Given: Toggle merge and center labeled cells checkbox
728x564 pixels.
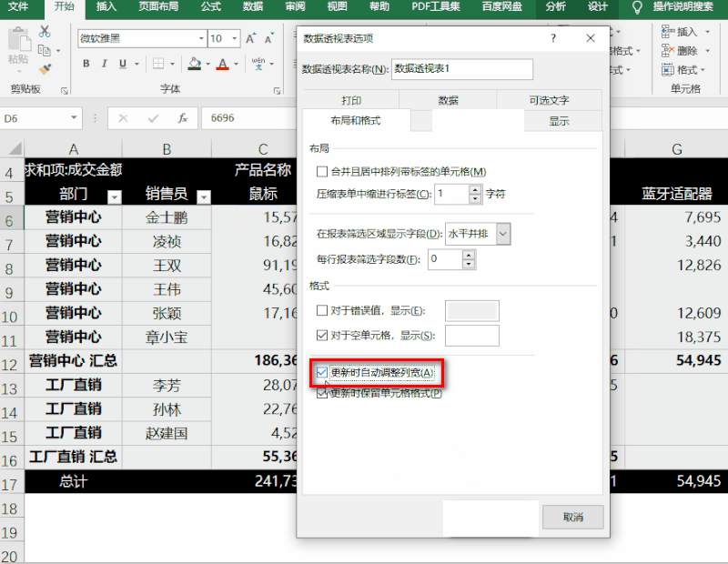Looking at the screenshot, I should coord(322,172).
